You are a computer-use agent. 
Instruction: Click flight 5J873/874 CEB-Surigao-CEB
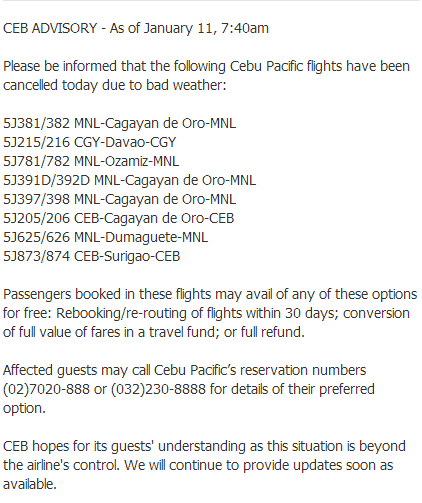92,256
